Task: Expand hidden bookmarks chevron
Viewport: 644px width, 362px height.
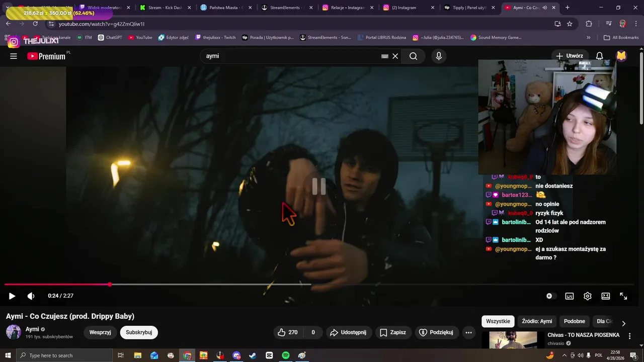Action: pyautogui.click(x=589, y=37)
